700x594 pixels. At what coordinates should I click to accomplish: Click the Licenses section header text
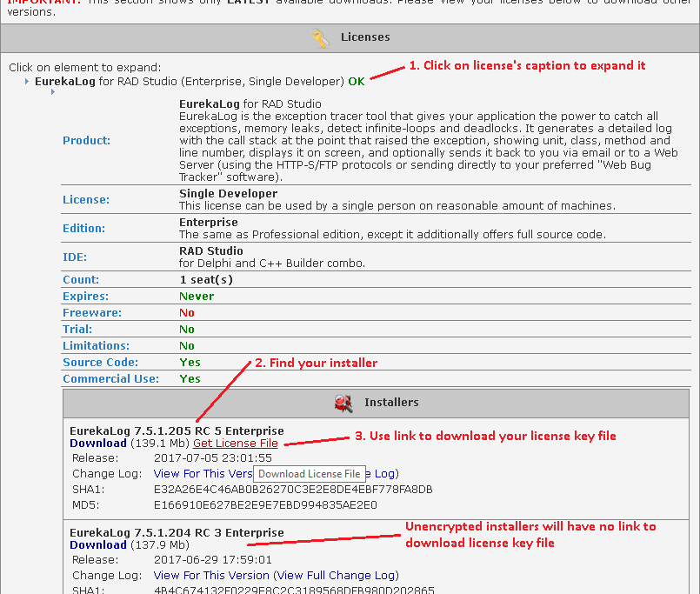(365, 37)
